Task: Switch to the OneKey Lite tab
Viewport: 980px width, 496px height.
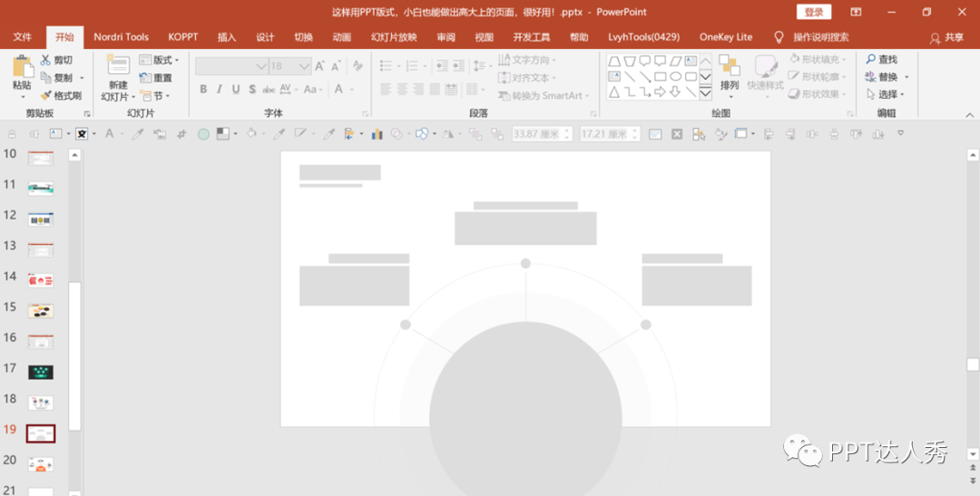Action: tap(726, 37)
